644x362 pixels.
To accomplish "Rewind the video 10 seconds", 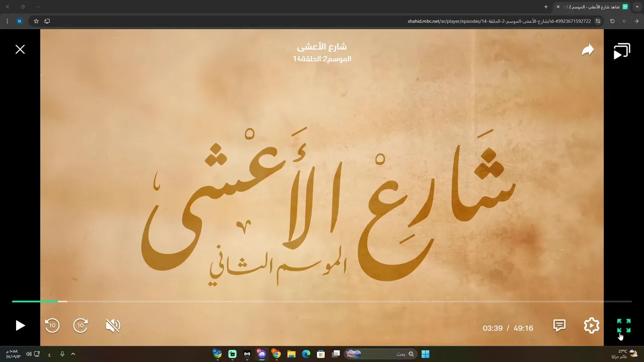I will pyautogui.click(x=52, y=326).
